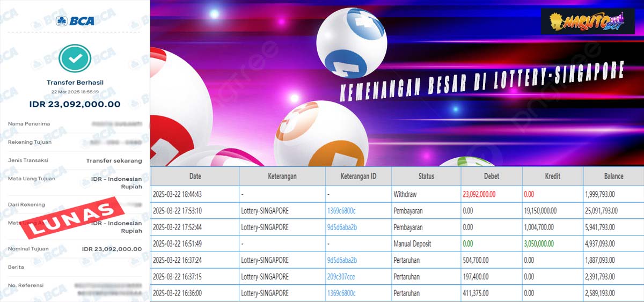Click the Debet column header

pos(491,176)
